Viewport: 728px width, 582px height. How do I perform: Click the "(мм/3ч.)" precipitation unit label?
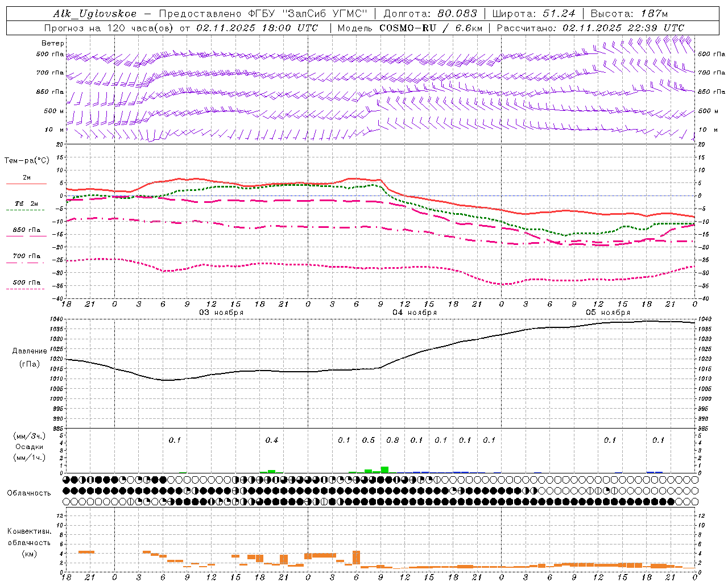click(30, 436)
